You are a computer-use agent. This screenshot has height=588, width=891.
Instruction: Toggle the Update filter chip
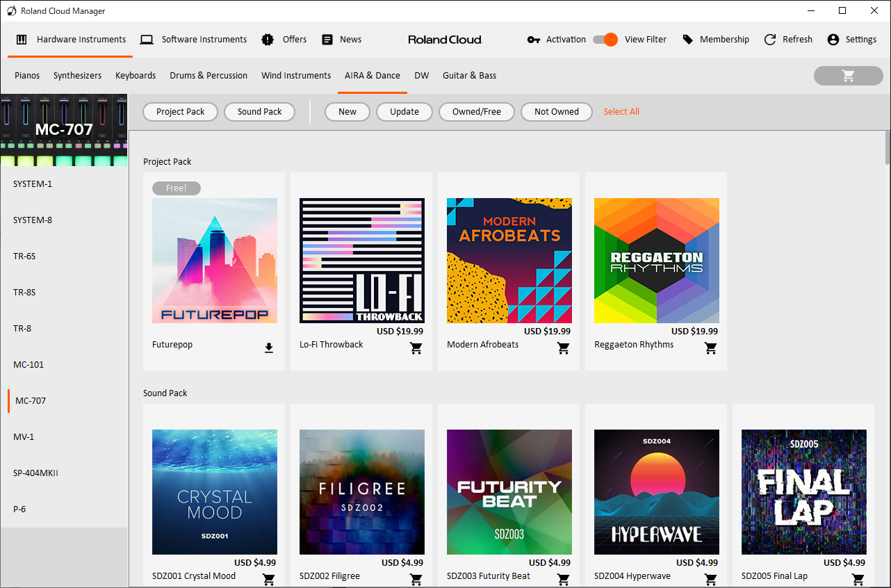(x=404, y=112)
